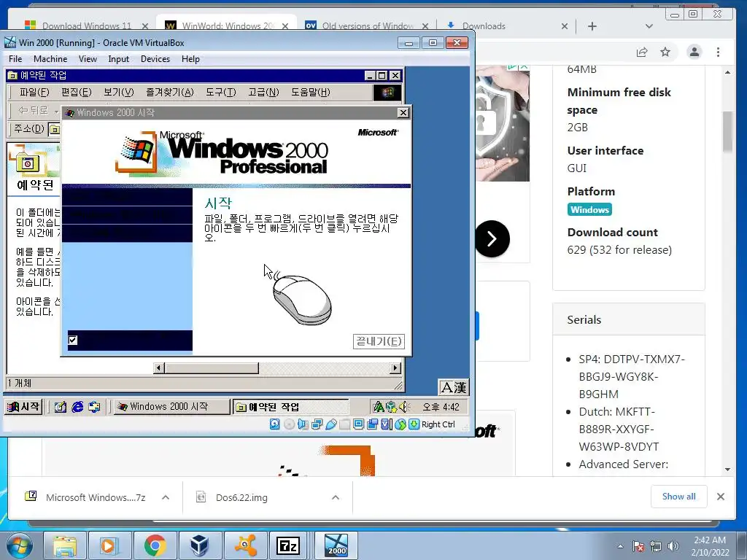Screen dimensions: 747x560
Task: Click the optical disc icon in VirtualBox status bar
Action: 289,424
